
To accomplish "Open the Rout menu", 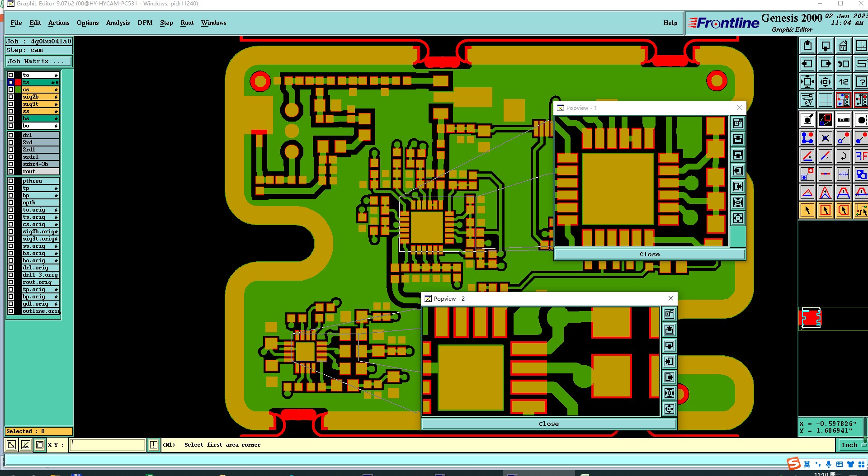I will [x=187, y=23].
